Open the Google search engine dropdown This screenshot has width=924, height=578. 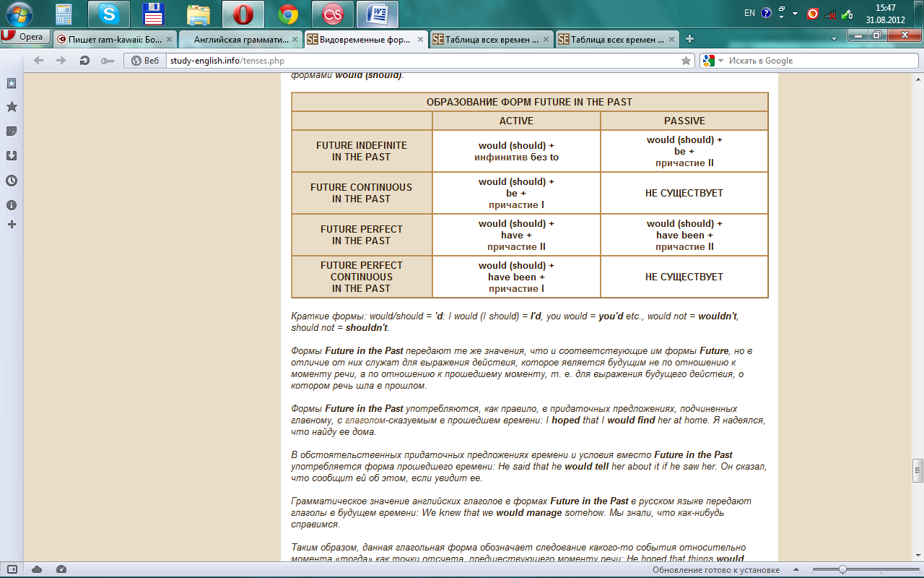(713, 61)
